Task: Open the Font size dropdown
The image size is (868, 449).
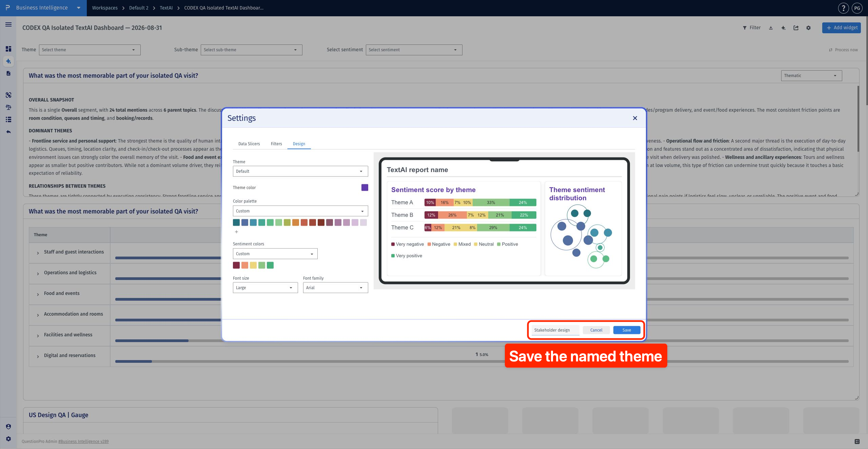Action: point(265,288)
